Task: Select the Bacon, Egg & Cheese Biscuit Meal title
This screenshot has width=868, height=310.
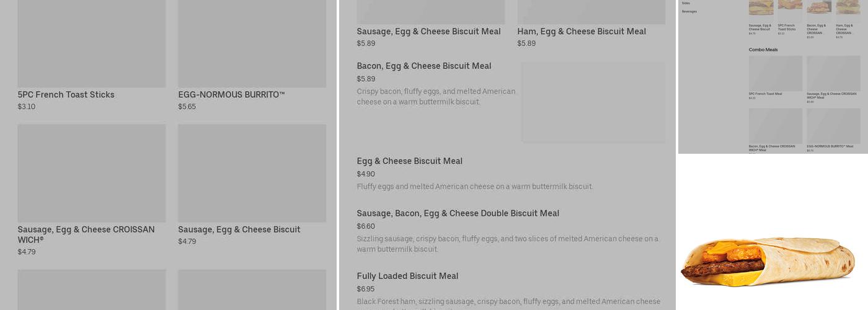Action: click(424, 66)
